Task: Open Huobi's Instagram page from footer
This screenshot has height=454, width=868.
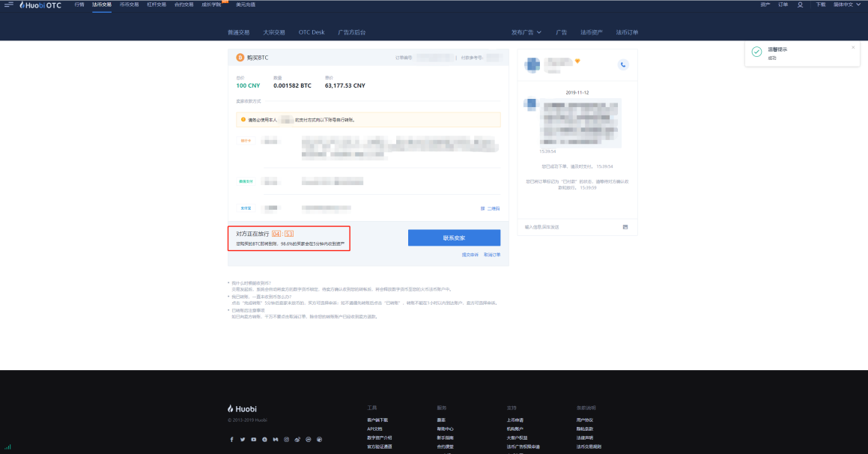Action: coord(286,439)
